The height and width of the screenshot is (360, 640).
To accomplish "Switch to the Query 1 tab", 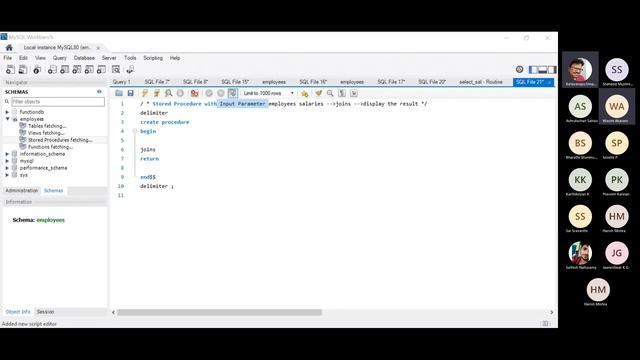I will [x=122, y=82].
